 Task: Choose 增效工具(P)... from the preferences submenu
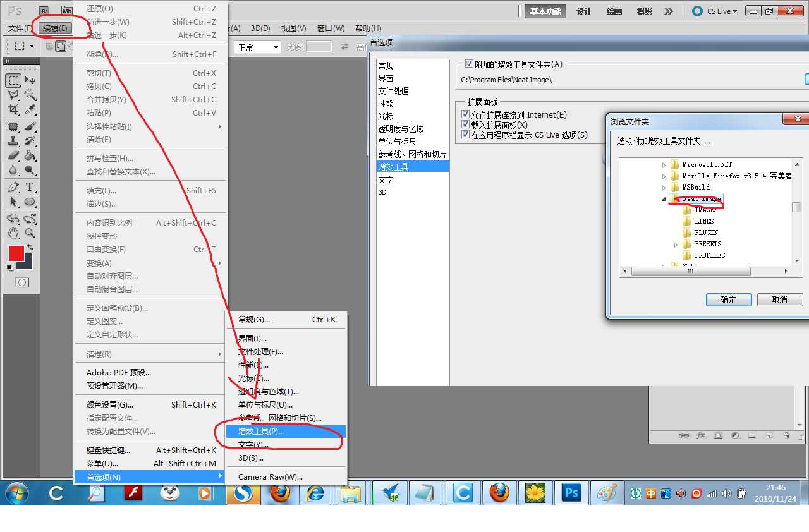point(286,432)
